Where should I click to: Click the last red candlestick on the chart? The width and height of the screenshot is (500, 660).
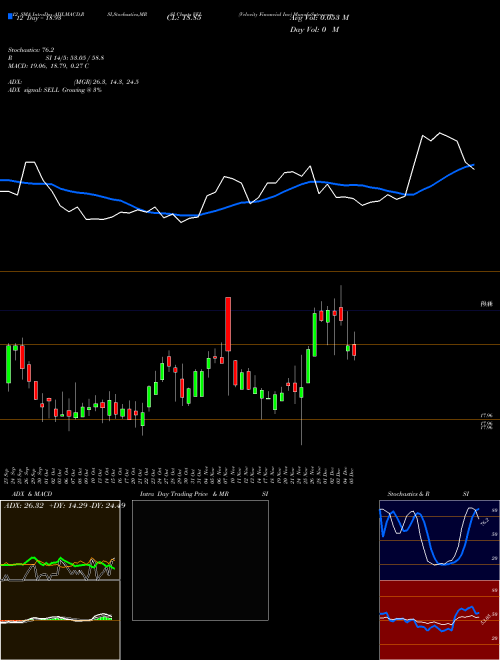click(x=354, y=350)
